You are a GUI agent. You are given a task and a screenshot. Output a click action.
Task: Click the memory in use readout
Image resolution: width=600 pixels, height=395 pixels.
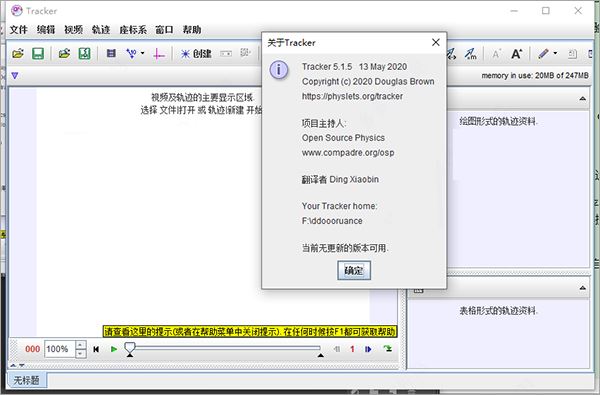coord(535,75)
